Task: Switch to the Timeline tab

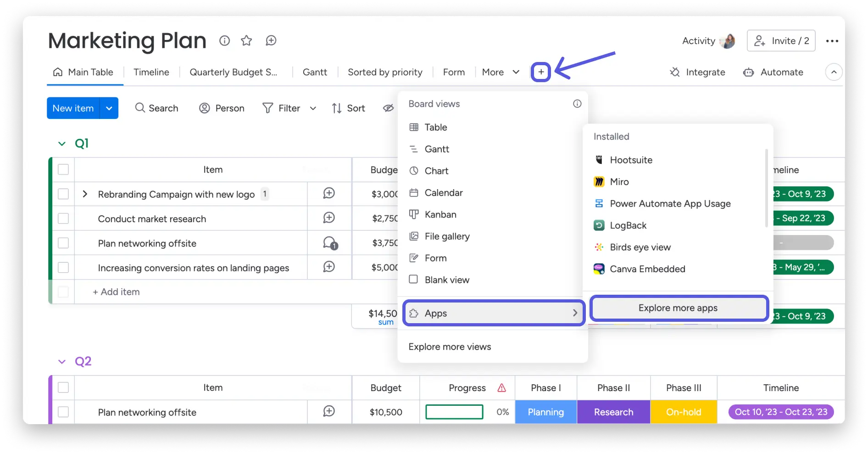Action: (151, 72)
